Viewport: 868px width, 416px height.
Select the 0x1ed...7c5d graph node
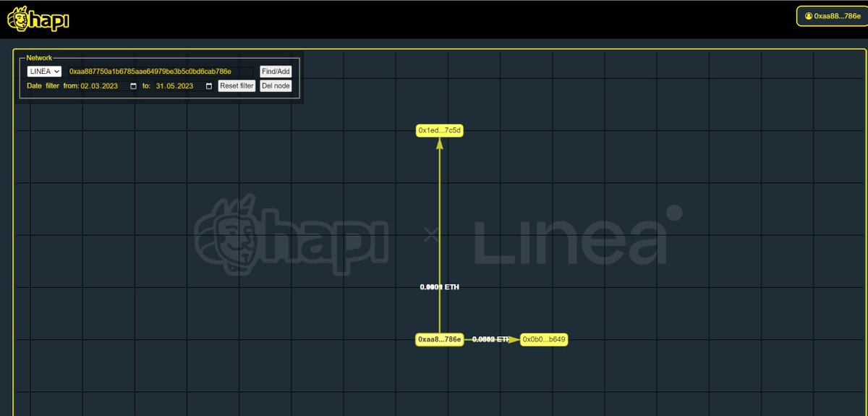click(440, 131)
